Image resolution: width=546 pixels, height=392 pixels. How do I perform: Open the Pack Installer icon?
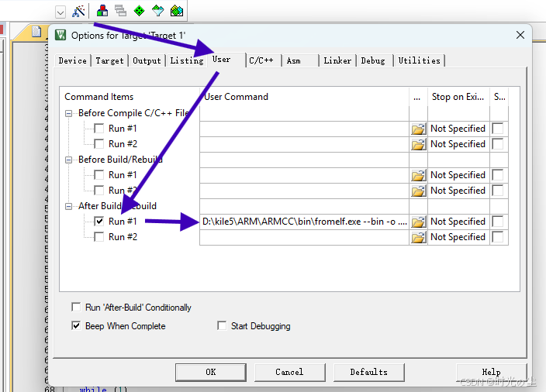(177, 11)
